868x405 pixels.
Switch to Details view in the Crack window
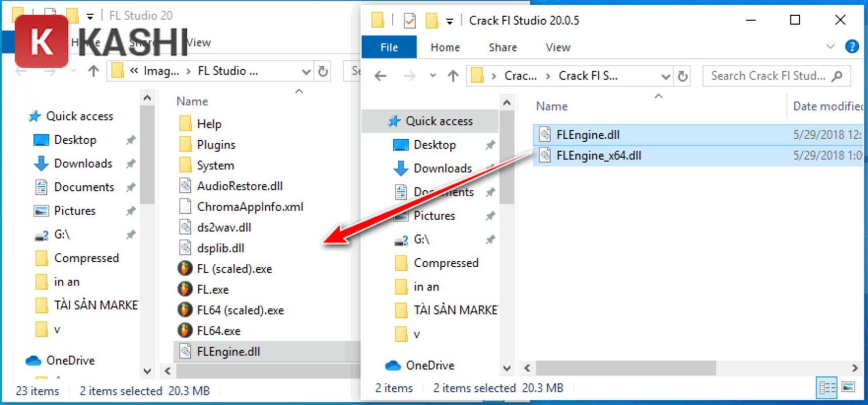[827, 388]
